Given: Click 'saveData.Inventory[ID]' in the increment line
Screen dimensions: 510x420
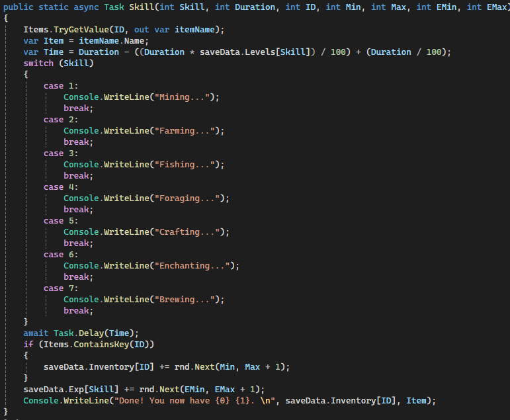Looking at the screenshot, I should [99, 367].
